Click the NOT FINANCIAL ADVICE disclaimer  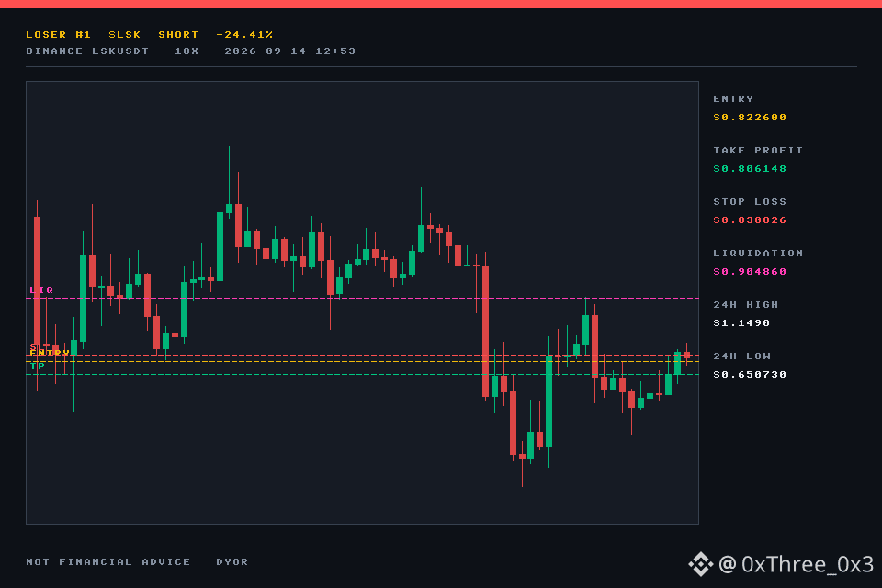[x=108, y=562]
